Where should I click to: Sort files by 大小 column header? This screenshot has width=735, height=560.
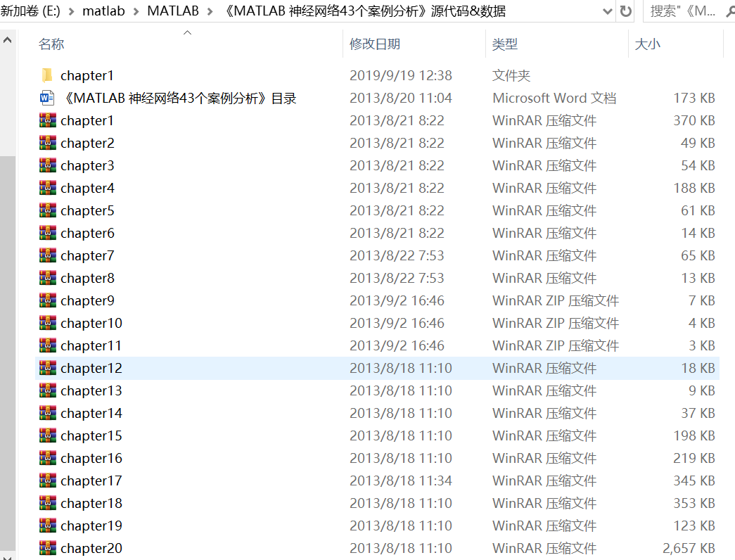click(x=647, y=44)
